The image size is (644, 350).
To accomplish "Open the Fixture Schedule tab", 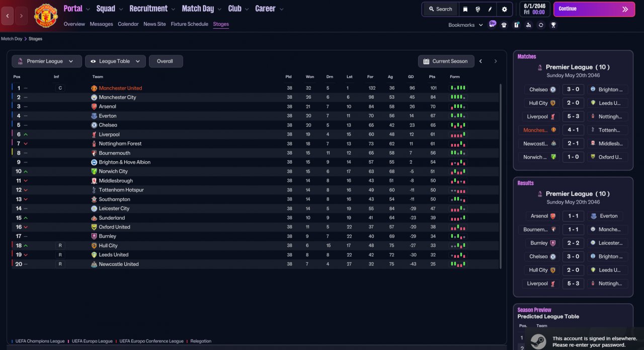I will 189,24.
